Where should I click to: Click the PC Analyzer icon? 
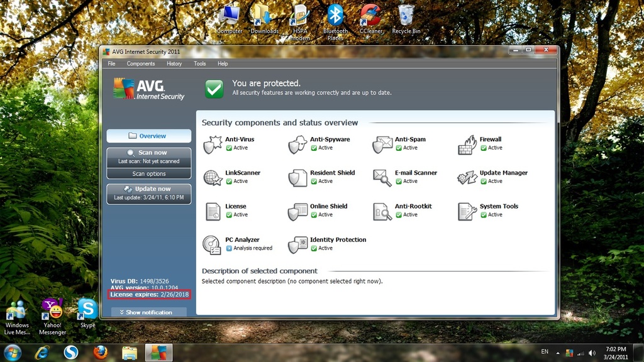pyautogui.click(x=213, y=244)
